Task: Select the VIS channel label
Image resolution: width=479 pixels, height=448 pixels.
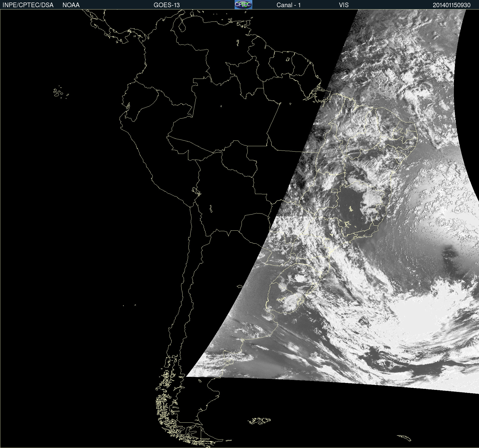Action: click(344, 5)
